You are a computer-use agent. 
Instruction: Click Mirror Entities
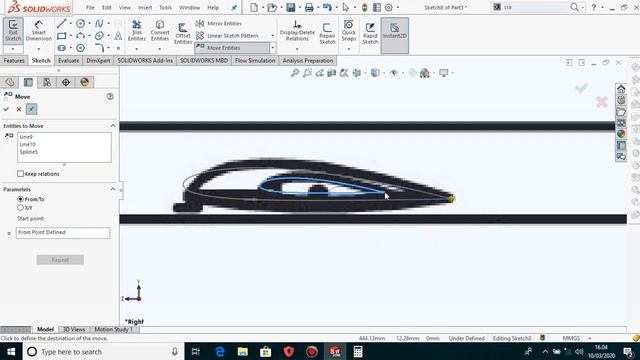point(219,24)
